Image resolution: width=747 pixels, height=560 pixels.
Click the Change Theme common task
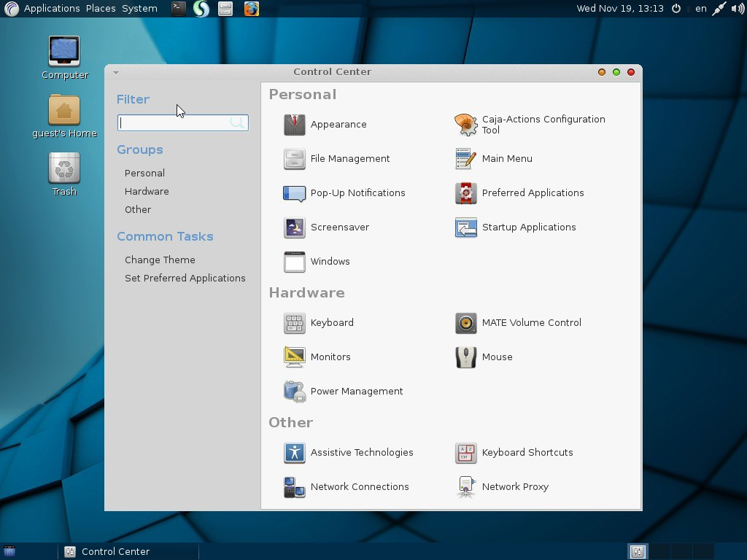click(160, 260)
